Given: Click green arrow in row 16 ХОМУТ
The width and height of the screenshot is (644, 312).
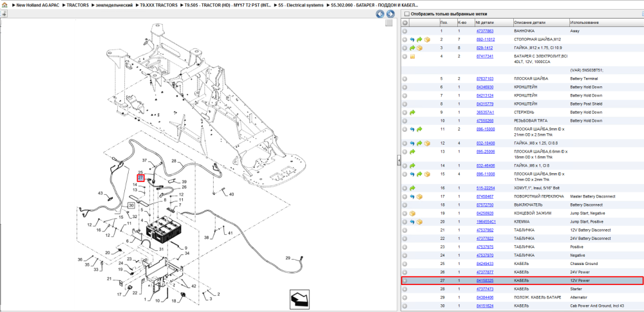Looking at the screenshot, I should point(413,188).
